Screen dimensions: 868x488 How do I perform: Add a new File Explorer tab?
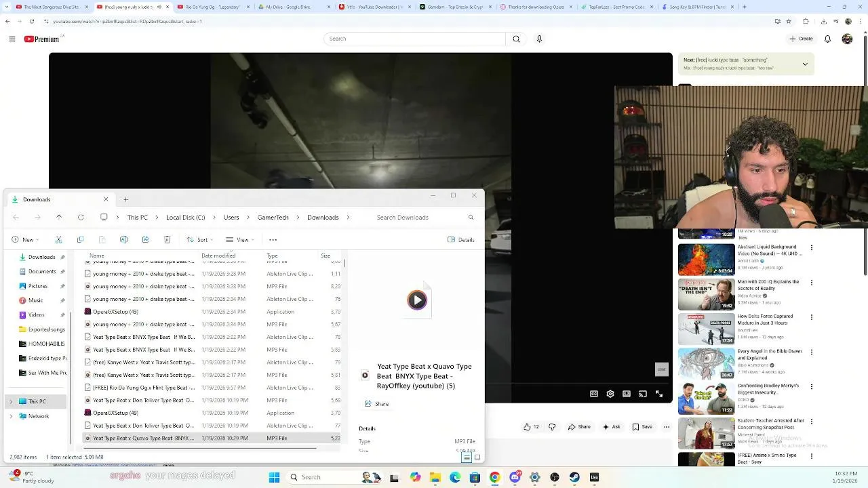click(125, 199)
